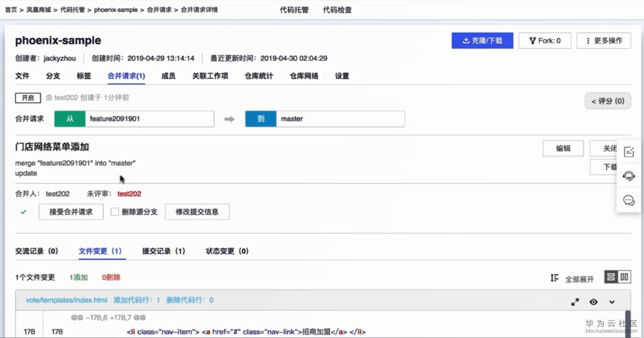Select the 代码托管 top navigation item
This screenshot has width=644, height=338.
[x=294, y=10]
